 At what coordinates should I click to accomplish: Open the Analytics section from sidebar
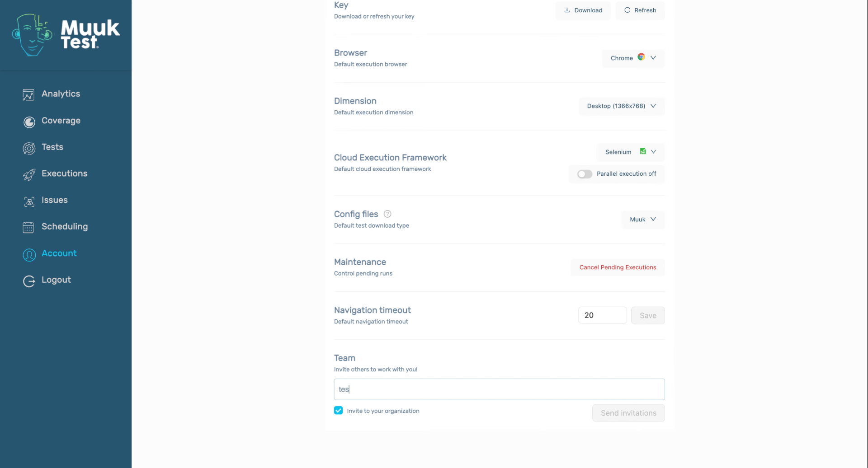(x=28, y=94)
